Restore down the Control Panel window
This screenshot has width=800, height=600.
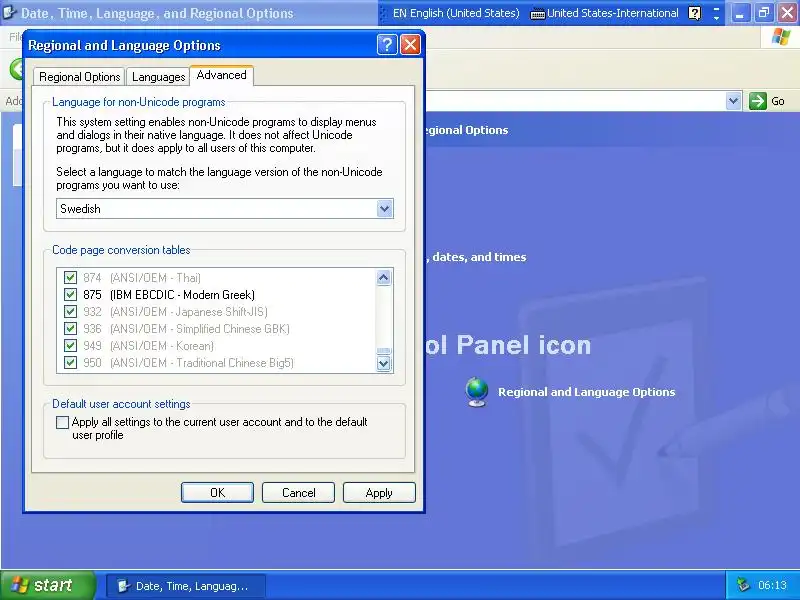click(764, 13)
